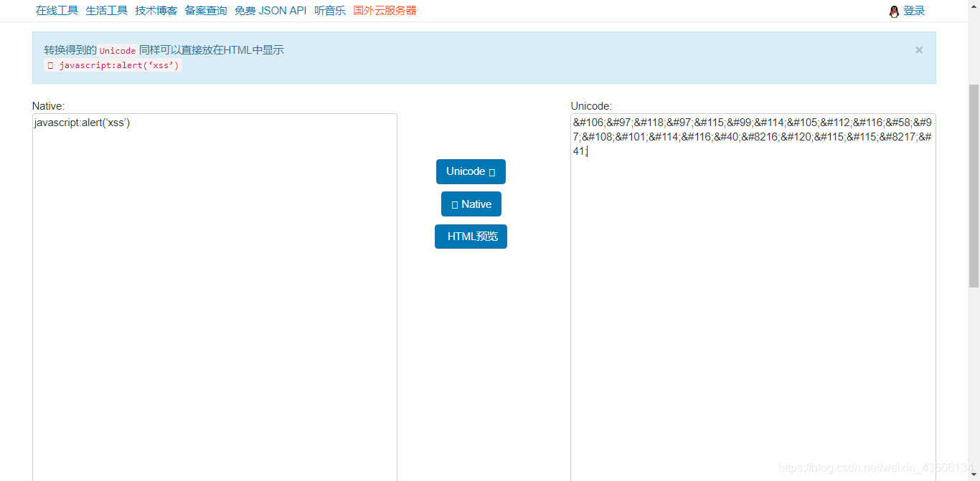The image size is (980, 481).
Task: Open 备案查询 link
Action: (x=206, y=11)
